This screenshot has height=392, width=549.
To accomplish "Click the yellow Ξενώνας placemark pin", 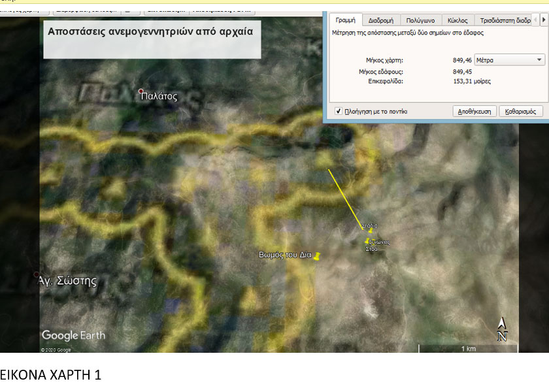I will (x=368, y=242).
